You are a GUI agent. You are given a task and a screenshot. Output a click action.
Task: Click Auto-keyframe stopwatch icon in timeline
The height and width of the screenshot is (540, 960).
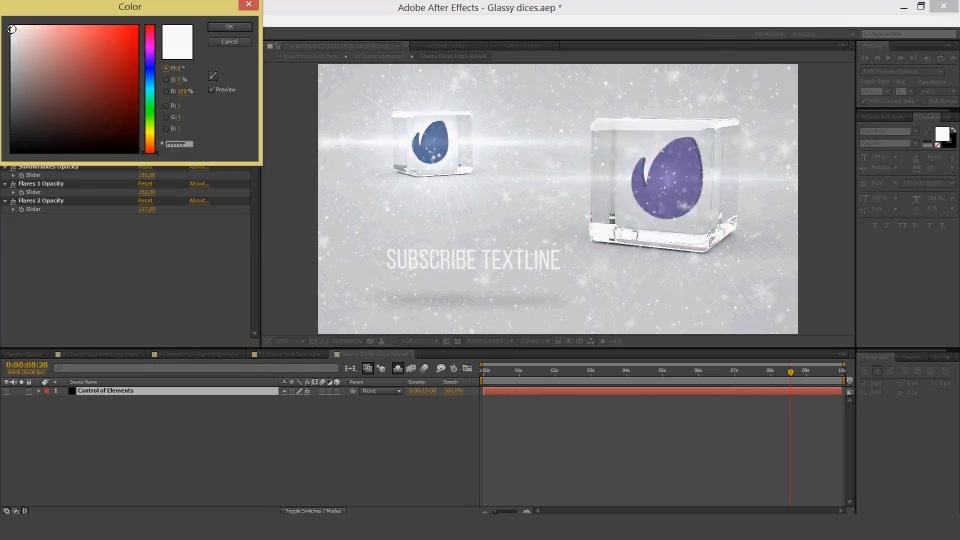(x=454, y=368)
